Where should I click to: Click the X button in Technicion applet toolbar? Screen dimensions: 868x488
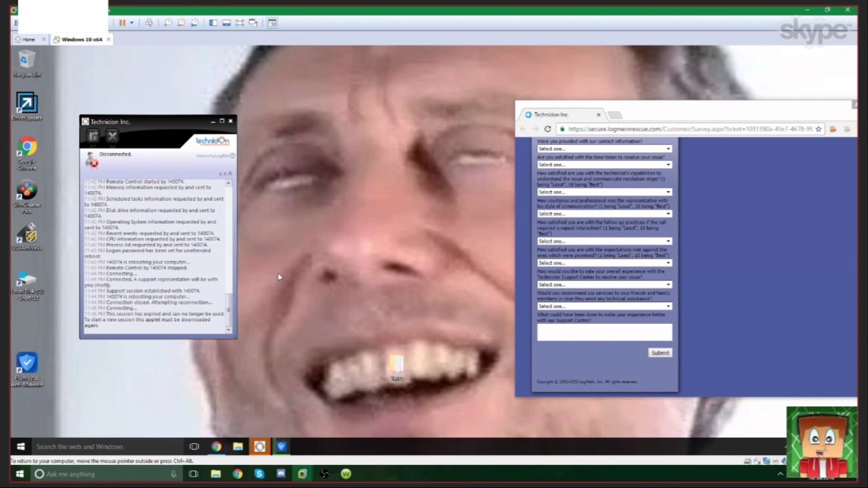tap(113, 136)
